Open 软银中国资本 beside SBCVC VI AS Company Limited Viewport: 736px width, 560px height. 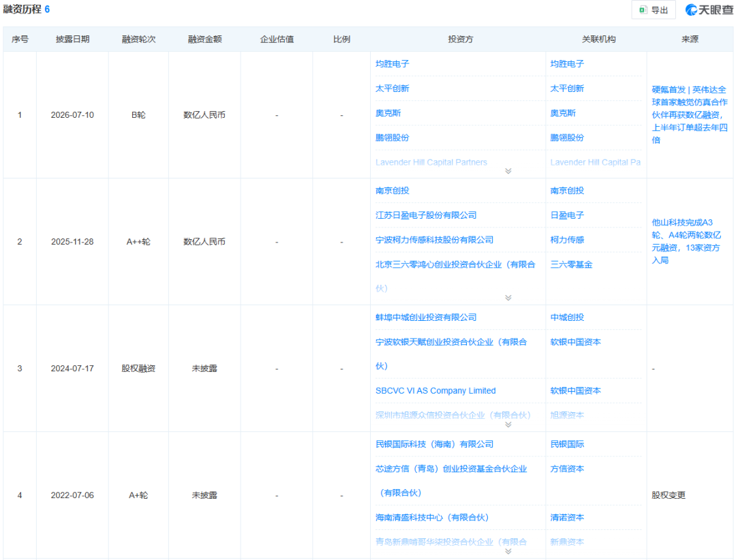click(575, 390)
